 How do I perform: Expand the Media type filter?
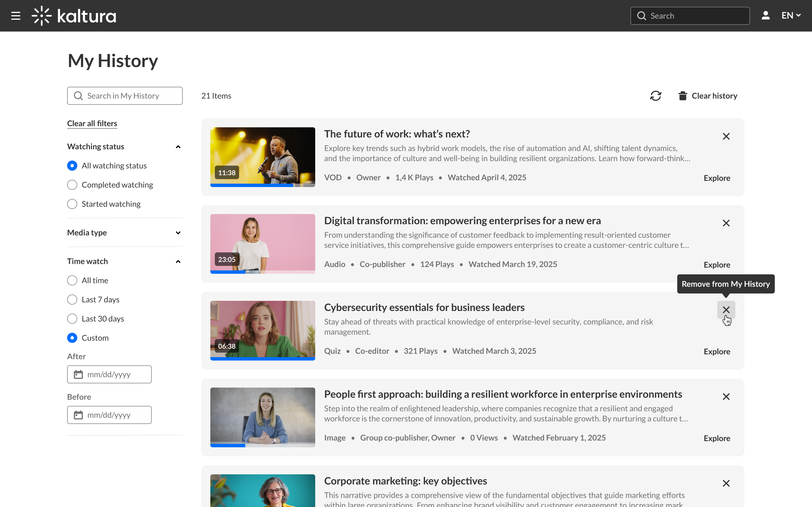click(178, 233)
